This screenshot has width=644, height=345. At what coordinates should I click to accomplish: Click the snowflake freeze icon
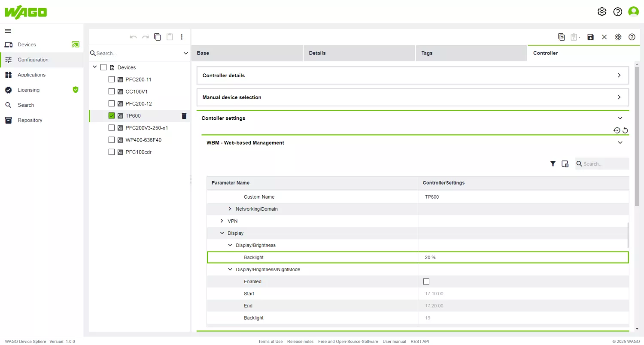618,37
